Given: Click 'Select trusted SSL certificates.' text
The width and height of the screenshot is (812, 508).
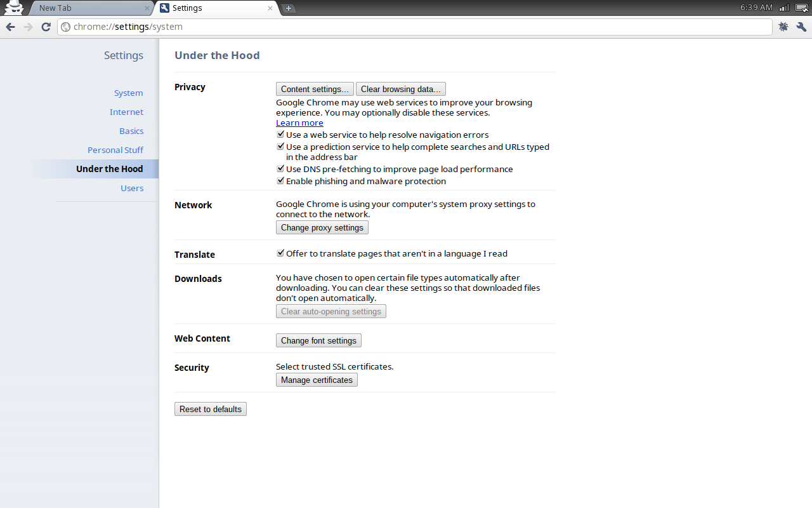Looking at the screenshot, I should 335,366.
